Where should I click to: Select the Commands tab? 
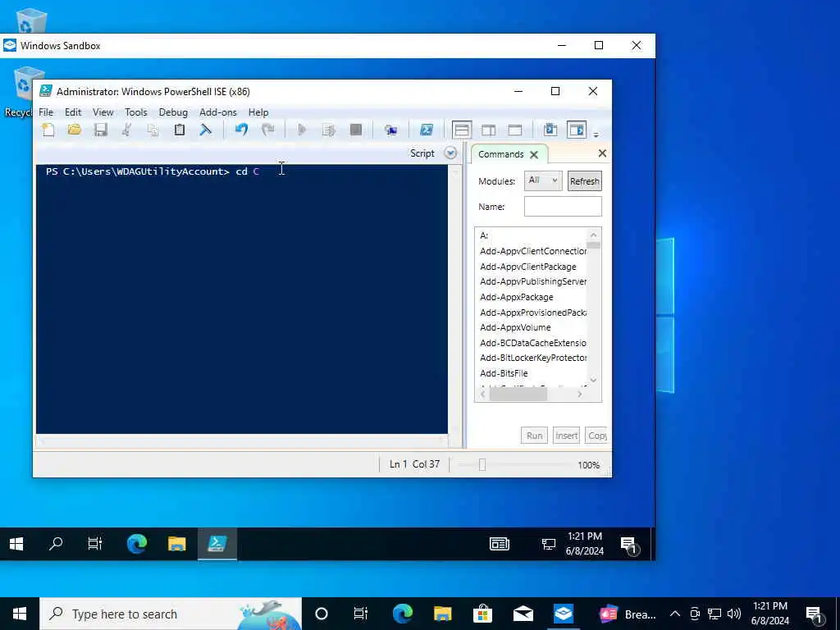[501, 154]
